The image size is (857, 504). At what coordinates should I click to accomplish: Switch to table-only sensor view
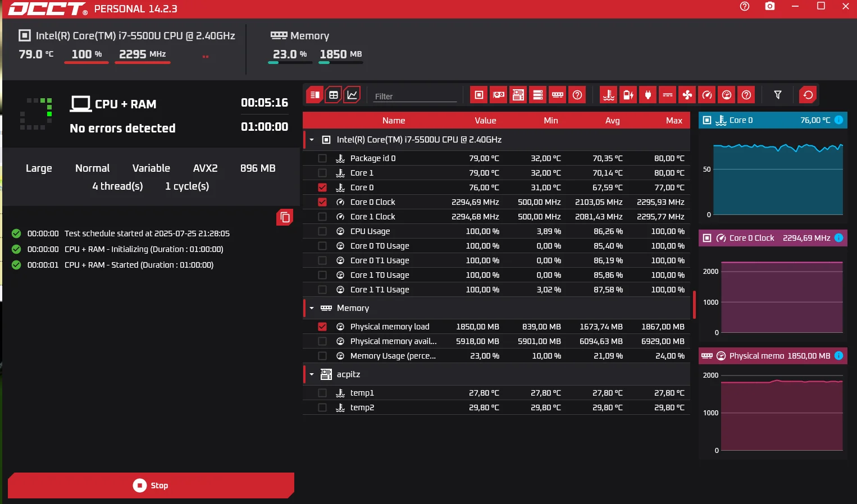coord(334,95)
